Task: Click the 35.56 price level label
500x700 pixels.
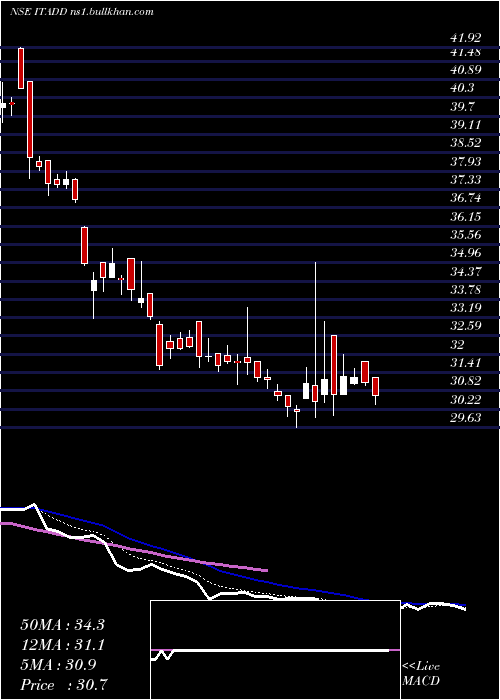Action: pos(465,235)
